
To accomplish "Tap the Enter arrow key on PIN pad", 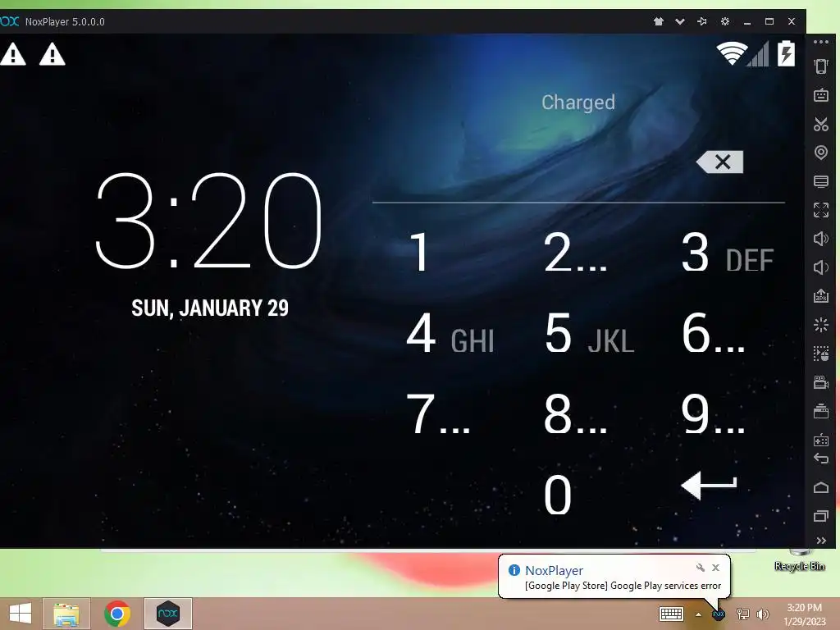I will (709, 486).
